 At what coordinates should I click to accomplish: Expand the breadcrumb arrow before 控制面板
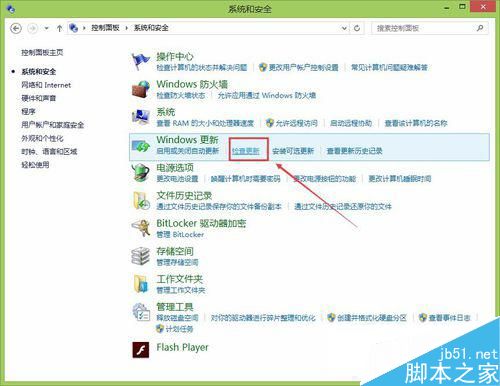coord(84,28)
